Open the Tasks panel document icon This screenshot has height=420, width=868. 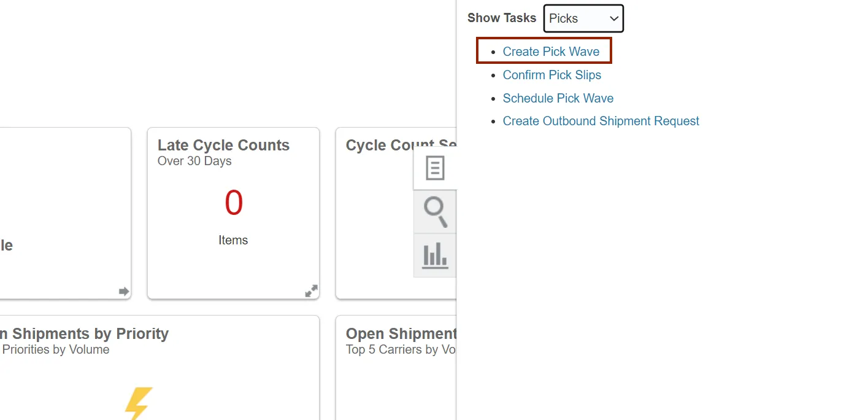click(x=435, y=168)
